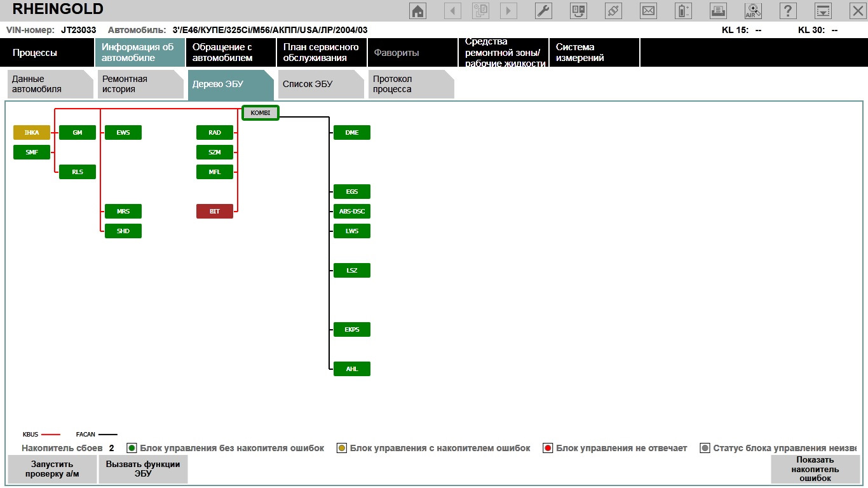
Task: Select the MRS control unit node
Action: (123, 211)
